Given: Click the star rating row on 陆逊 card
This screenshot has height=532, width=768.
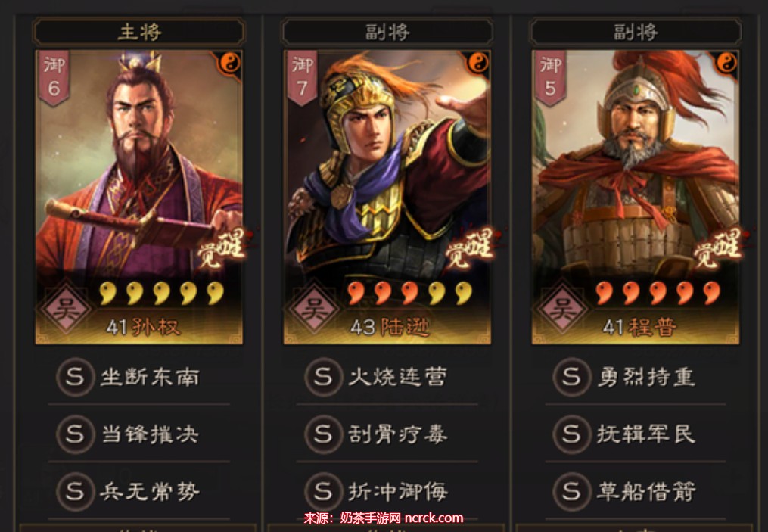Looking at the screenshot, I should pos(410,293).
